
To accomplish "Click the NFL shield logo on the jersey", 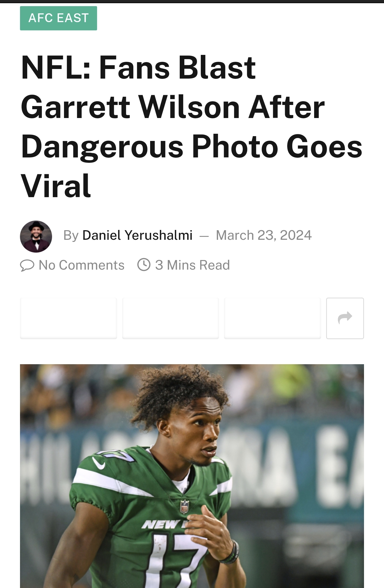I will (185, 506).
